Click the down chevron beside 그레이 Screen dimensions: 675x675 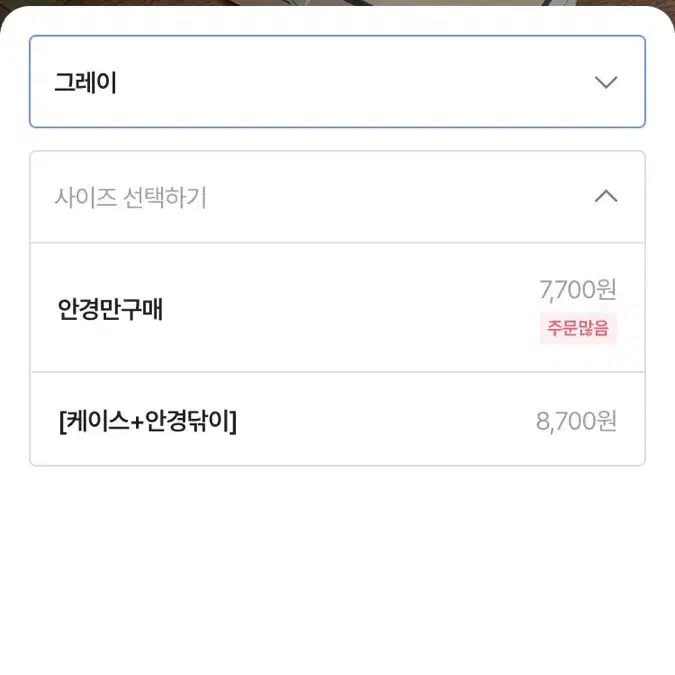coord(606,82)
